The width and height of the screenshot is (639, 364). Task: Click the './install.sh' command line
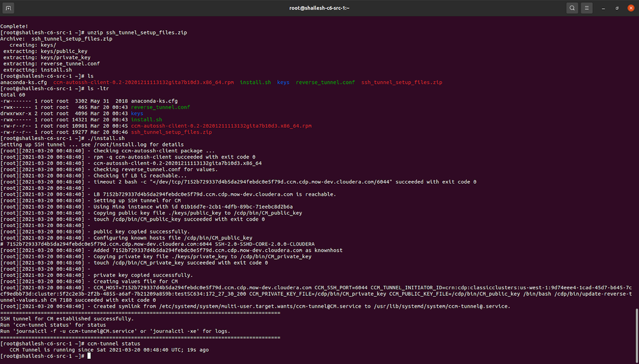[x=62, y=138]
